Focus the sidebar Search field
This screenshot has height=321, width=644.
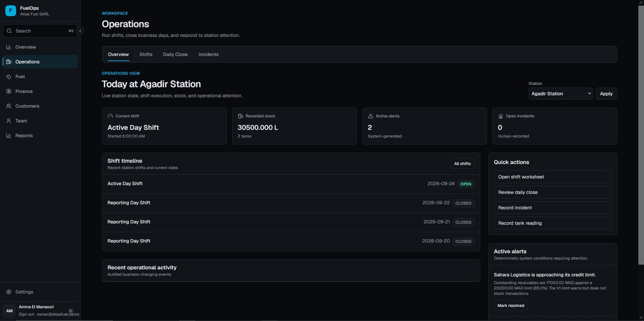click(40, 31)
